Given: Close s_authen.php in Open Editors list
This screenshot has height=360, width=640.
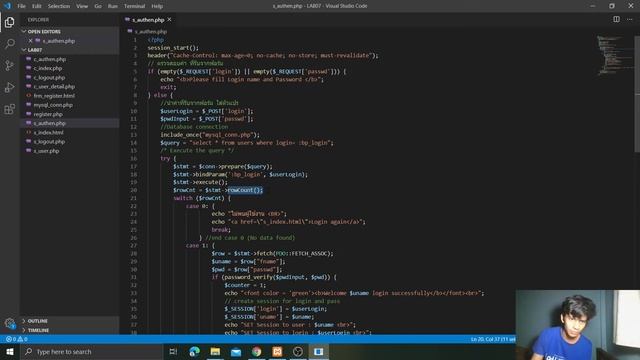Looking at the screenshot, I should point(31,41).
